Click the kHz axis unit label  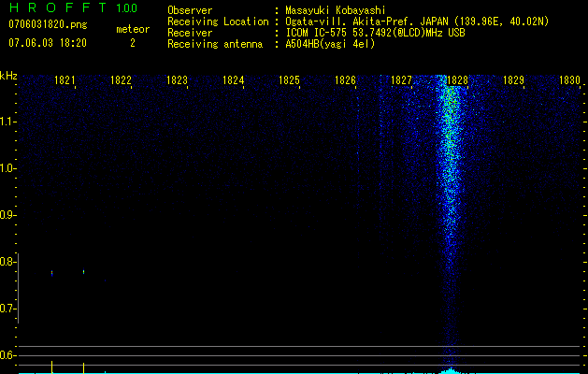(8, 76)
